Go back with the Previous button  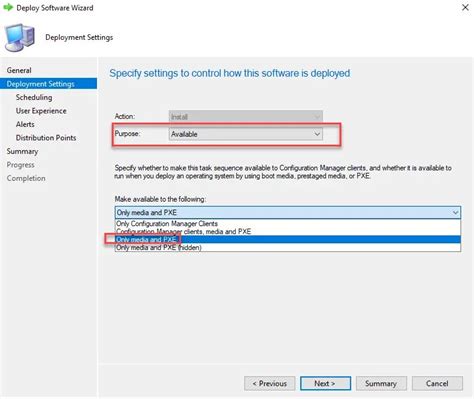tap(270, 383)
